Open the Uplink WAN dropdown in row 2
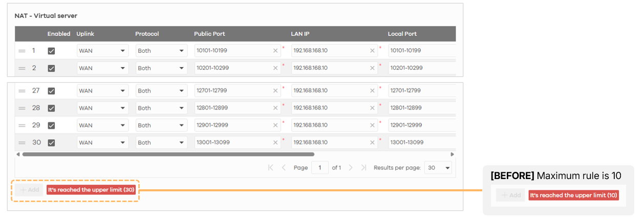 click(102, 68)
